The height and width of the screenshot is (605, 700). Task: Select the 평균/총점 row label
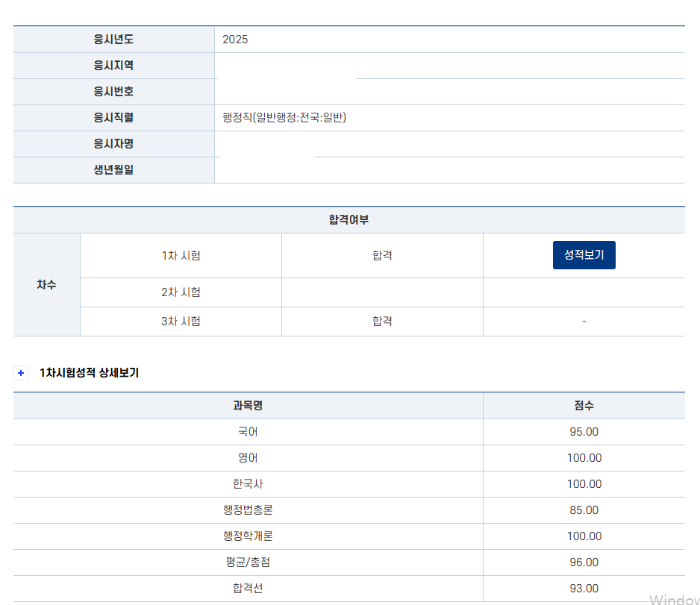pos(248,562)
